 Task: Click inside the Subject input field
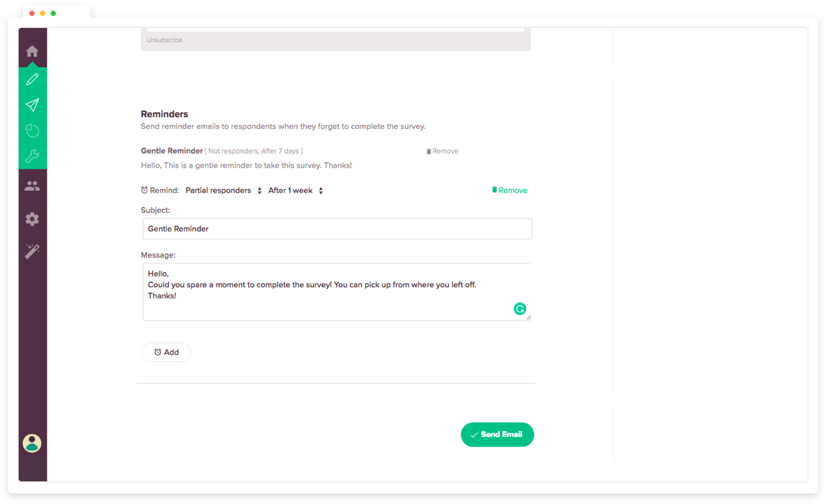pos(337,229)
